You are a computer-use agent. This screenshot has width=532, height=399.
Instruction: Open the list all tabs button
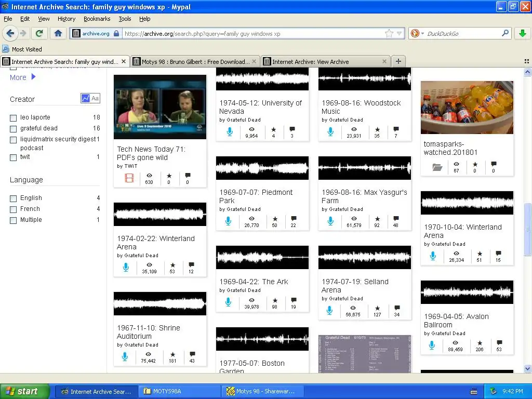click(x=527, y=61)
